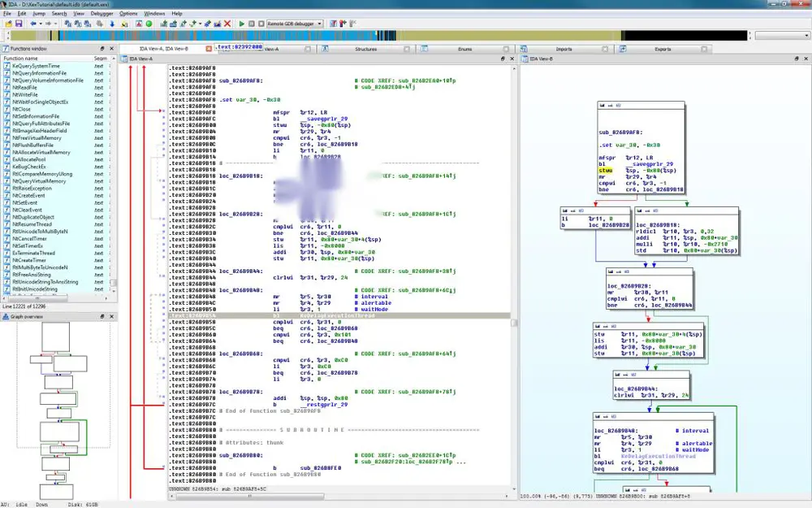This screenshot has width=812, height=508.
Task: Click the Exports tab icon
Action: (x=623, y=49)
